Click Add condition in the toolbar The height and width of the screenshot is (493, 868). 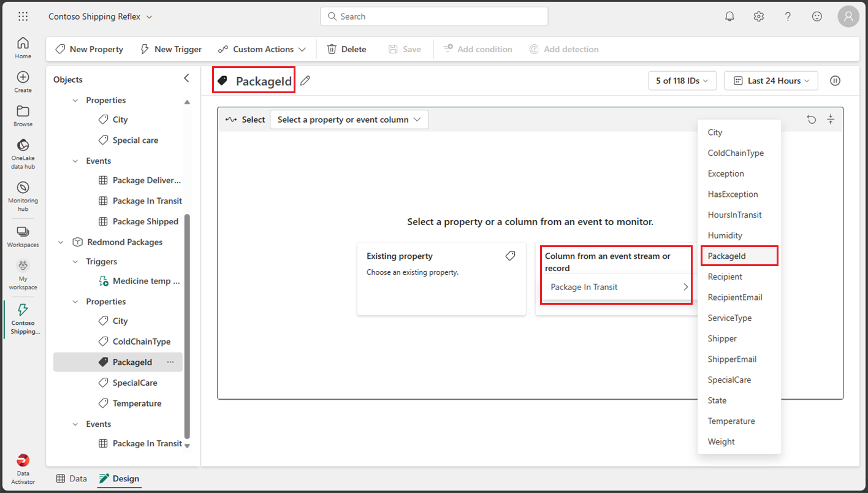(478, 49)
